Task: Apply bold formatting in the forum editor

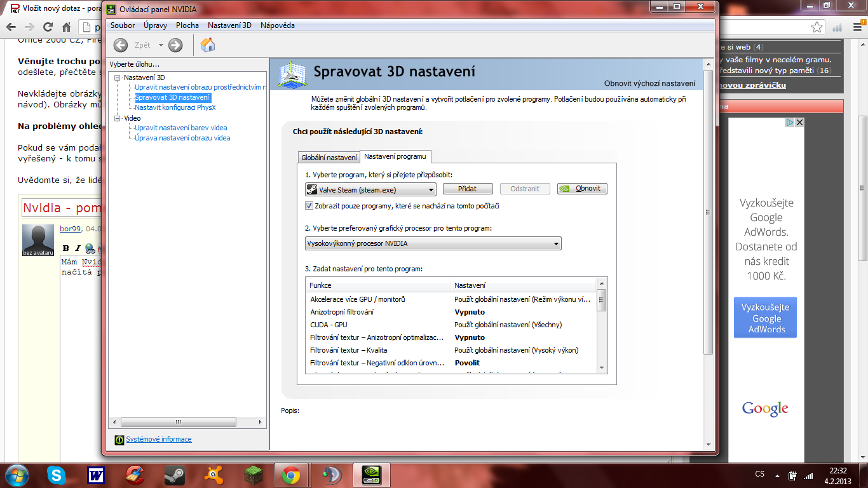Action: tap(65, 248)
